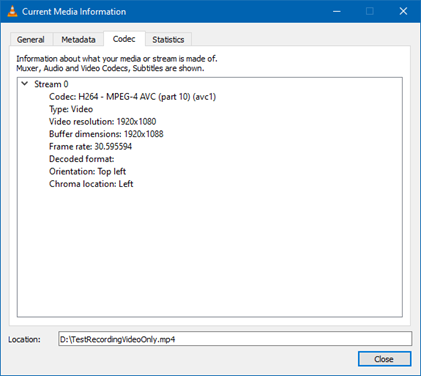Select the Stream 0 tree item
Screen dimensions: 421x376
[51, 84]
